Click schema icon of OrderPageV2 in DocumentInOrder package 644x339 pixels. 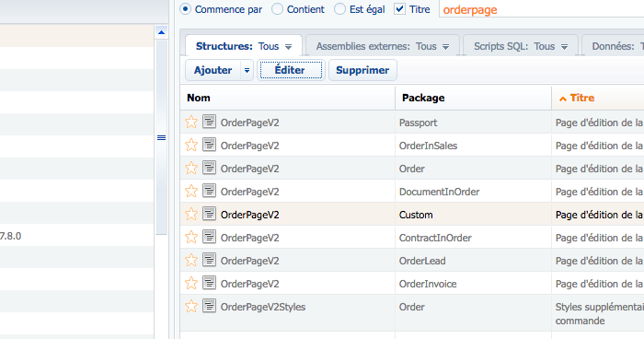pyautogui.click(x=209, y=191)
